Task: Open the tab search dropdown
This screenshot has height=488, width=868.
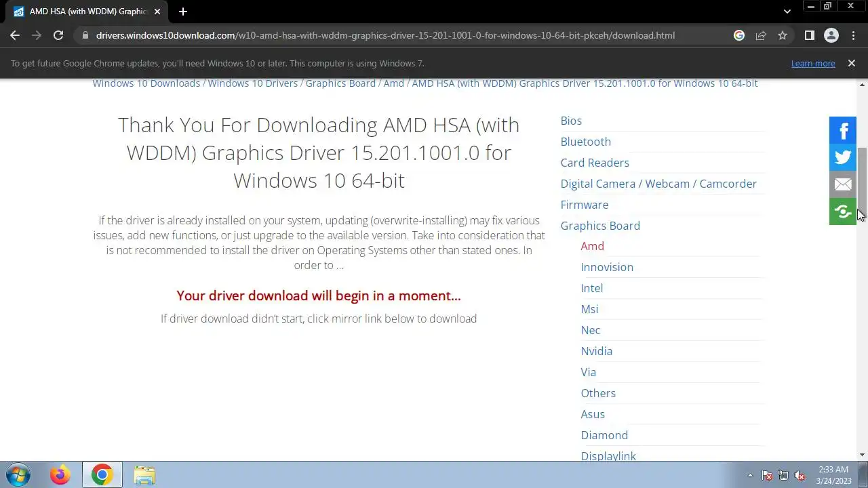Action: [787, 12]
